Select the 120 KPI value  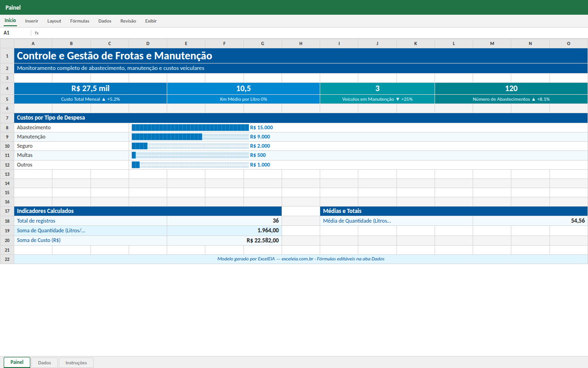pos(511,89)
